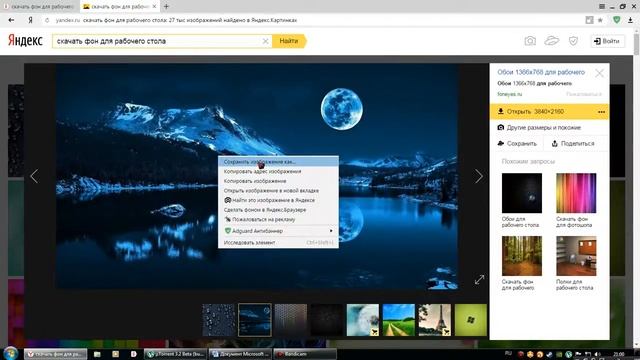Open a new tab with plus button
640x360 pixels.
tap(166, 7)
